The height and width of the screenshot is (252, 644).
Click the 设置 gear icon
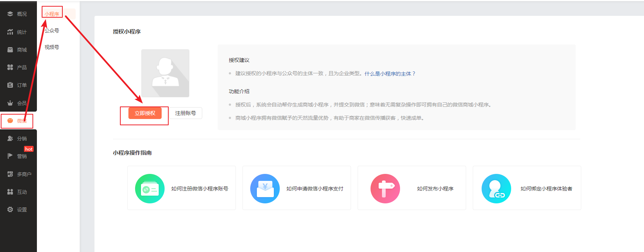pyautogui.click(x=10, y=210)
